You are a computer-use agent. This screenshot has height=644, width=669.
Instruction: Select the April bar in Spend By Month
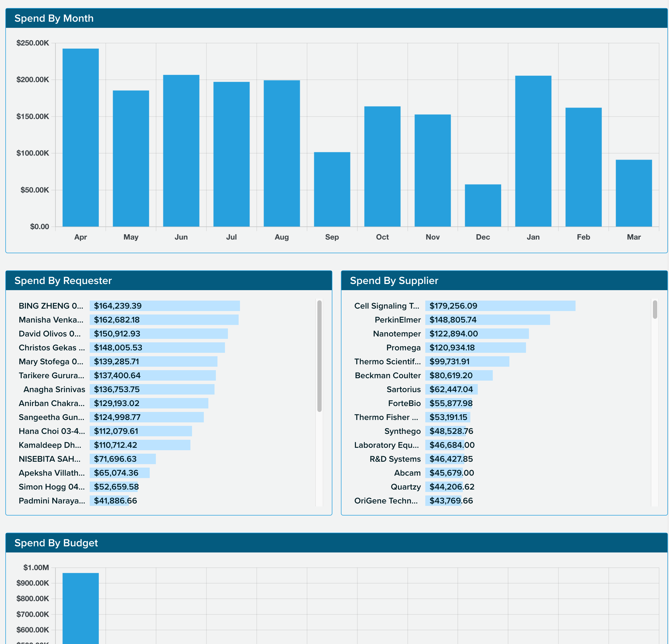81,137
